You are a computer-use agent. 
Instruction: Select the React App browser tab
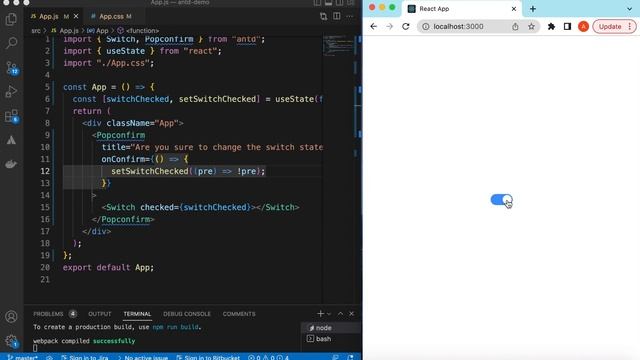click(462, 9)
